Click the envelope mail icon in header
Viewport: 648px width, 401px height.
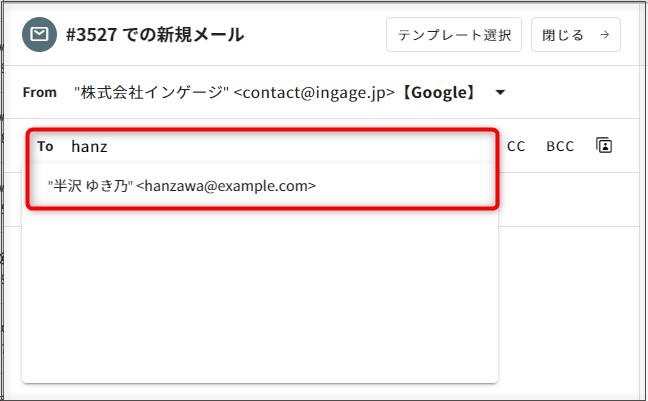click(x=39, y=35)
